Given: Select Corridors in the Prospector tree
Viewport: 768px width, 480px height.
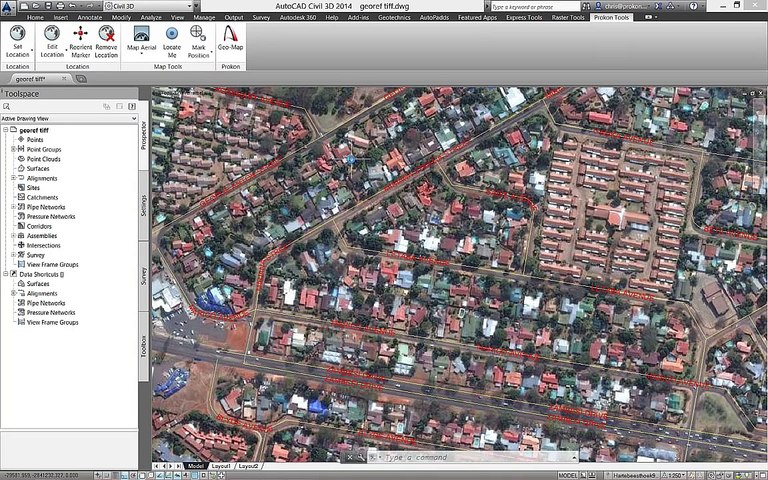Looking at the screenshot, I should pyautogui.click(x=39, y=226).
